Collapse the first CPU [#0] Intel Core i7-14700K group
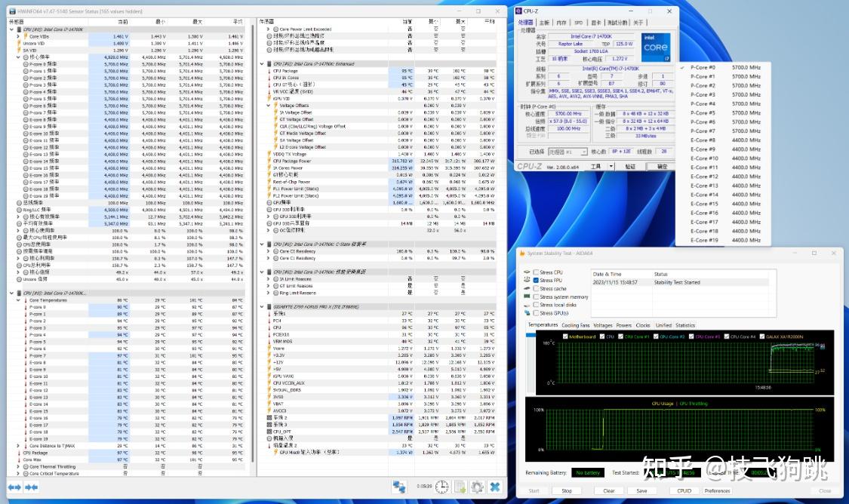The image size is (849, 504). point(12,29)
